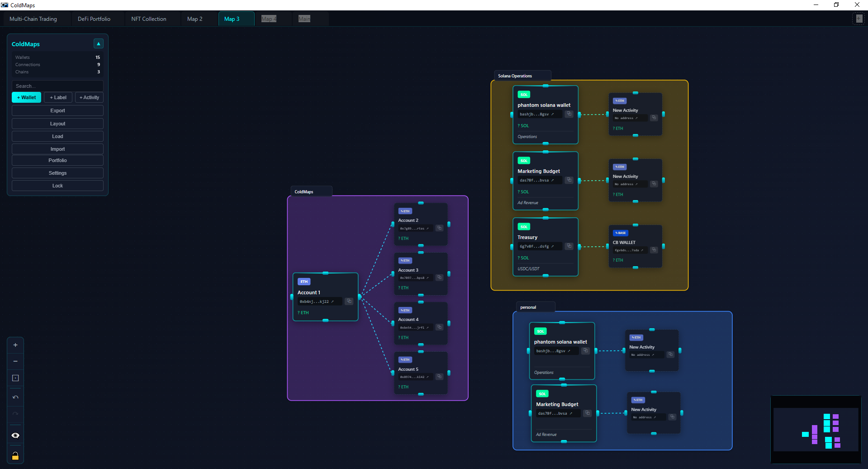Image resolution: width=868 pixels, height=469 pixels.
Task: Toggle the padlock lock icon
Action: click(15, 455)
